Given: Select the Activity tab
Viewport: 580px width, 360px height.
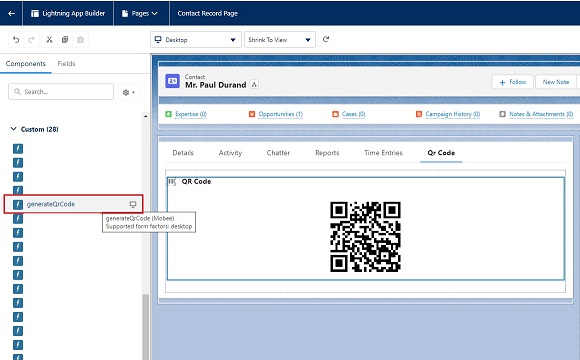Looking at the screenshot, I should tap(230, 153).
